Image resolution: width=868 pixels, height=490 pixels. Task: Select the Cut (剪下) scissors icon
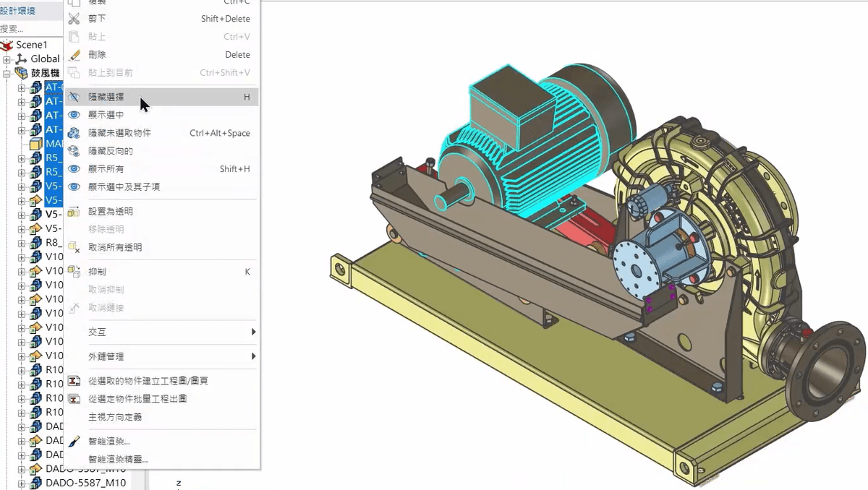75,18
